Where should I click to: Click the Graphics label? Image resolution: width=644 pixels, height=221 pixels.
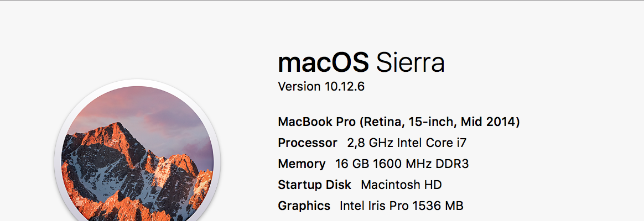[304, 206]
